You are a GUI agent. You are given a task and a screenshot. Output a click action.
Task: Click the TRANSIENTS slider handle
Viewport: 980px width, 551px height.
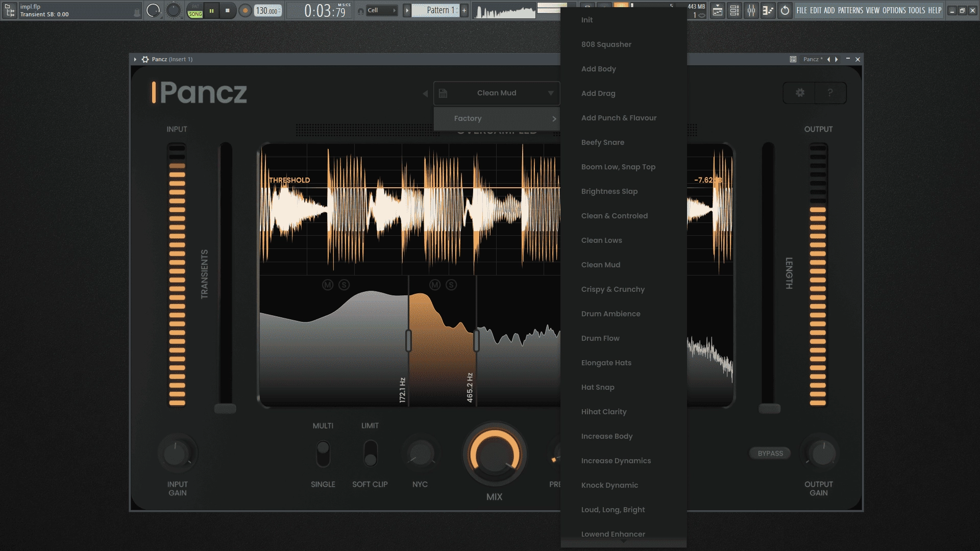pyautogui.click(x=225, y=408)
